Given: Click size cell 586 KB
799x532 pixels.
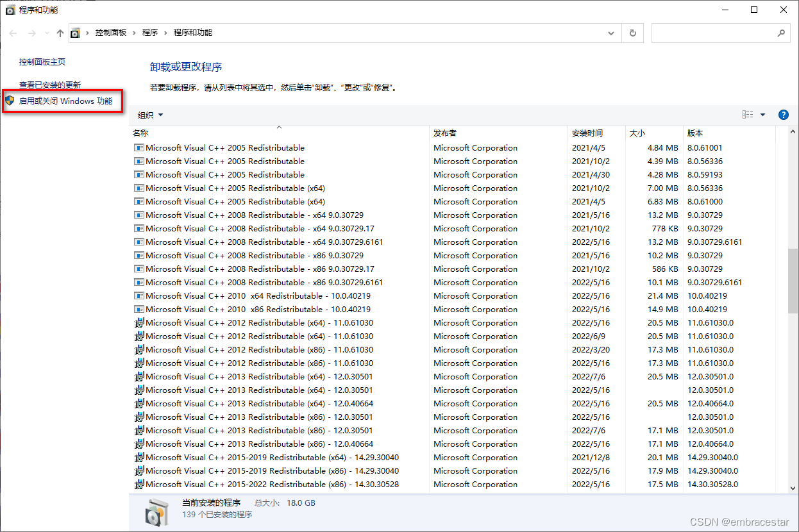Looking at the screenshot, I should pos(664,269).
